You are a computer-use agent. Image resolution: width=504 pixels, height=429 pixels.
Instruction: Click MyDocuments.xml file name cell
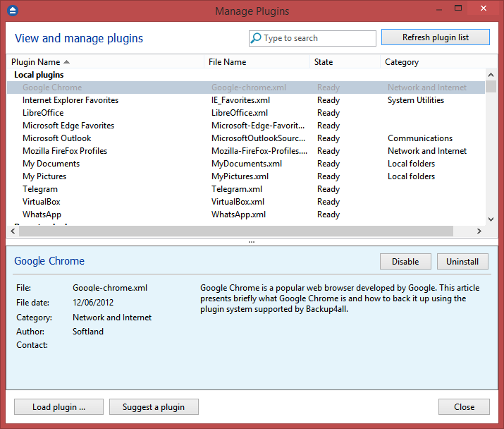[x=247, y=164]
